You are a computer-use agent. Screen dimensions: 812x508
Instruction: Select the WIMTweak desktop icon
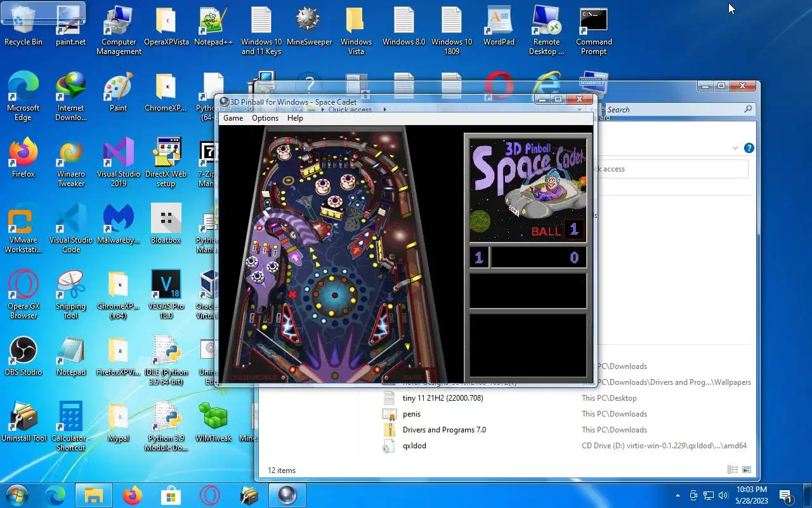coord(214,422)
